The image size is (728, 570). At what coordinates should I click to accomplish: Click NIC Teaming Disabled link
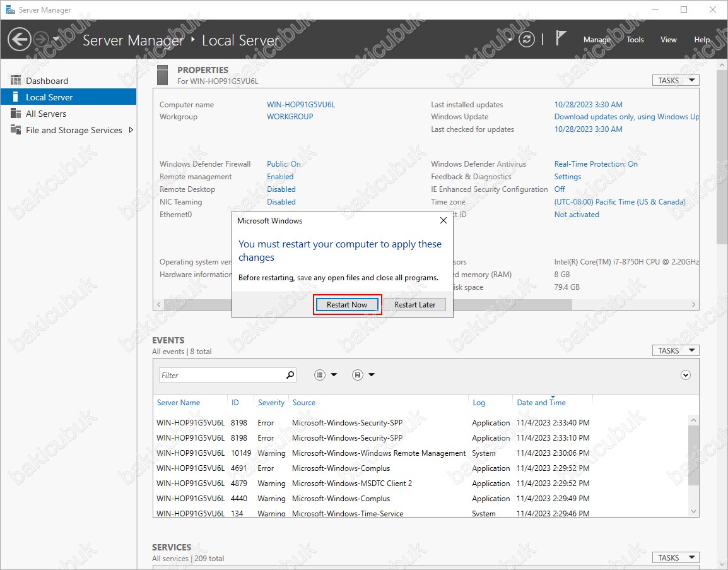click(281, 201)
